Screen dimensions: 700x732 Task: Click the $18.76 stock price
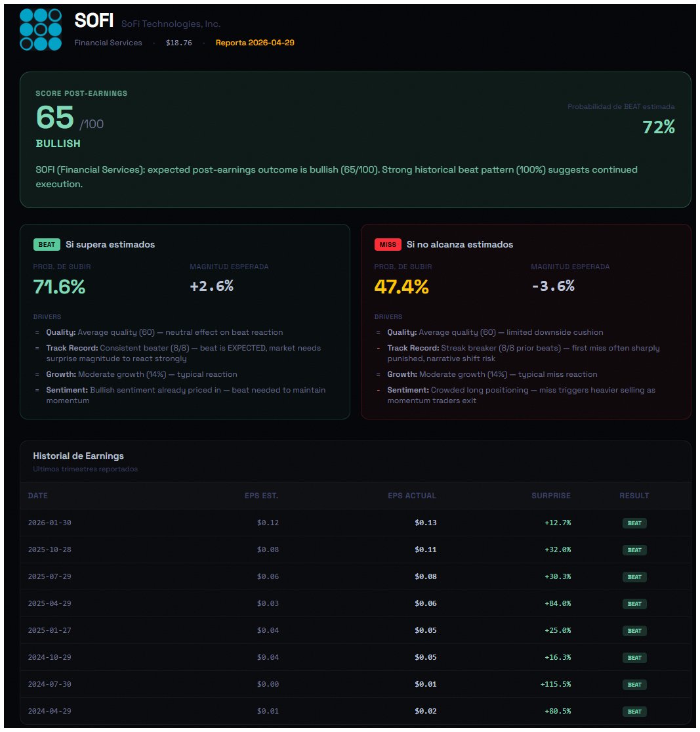tap(178, 43)
